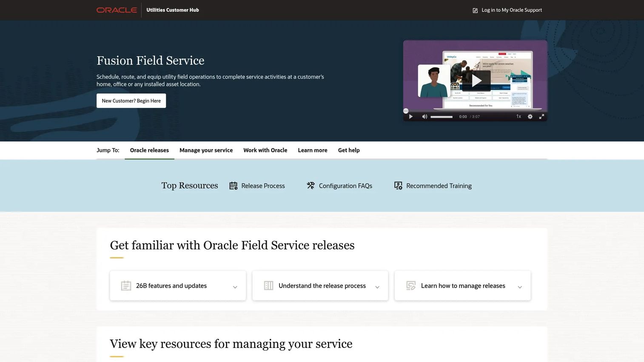
Task: Open video settings gear icon
Action: point(530,117)
